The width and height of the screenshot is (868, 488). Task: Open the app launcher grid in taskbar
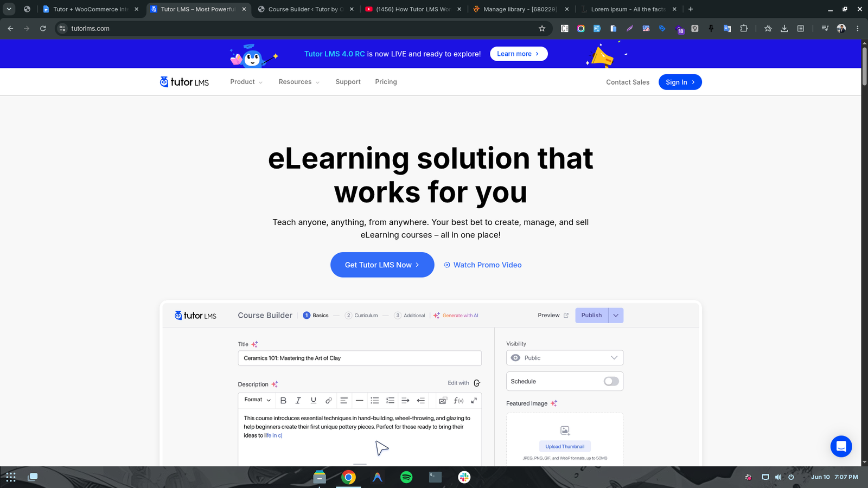[x=11, y=477]
